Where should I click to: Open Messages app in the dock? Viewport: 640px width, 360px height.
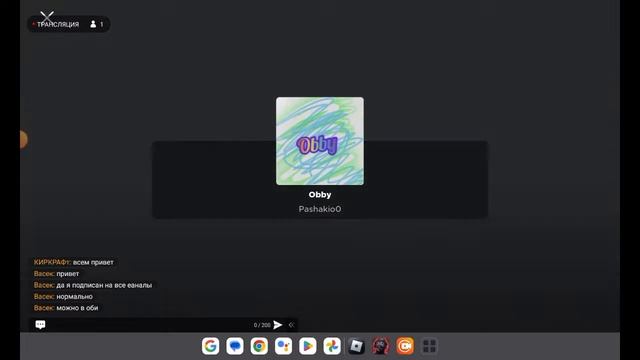point(235,346)
